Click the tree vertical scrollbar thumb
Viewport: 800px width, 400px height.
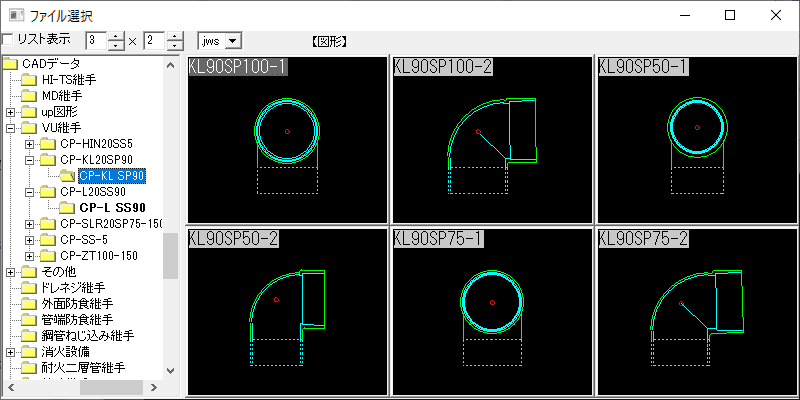coord(170,255)
